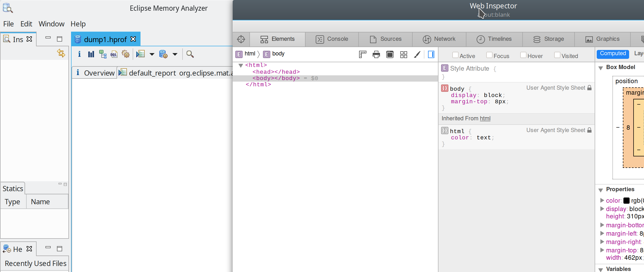Check the Active pseudo-class checkbox
This screenshot has height=272, width=644.
point(455,55)
